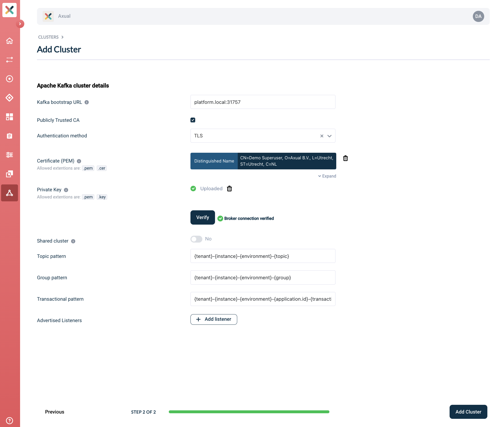This screenshot has height=427, width=504.
Task: Click the Axual tenant logo in header
Action: (48, 16)
